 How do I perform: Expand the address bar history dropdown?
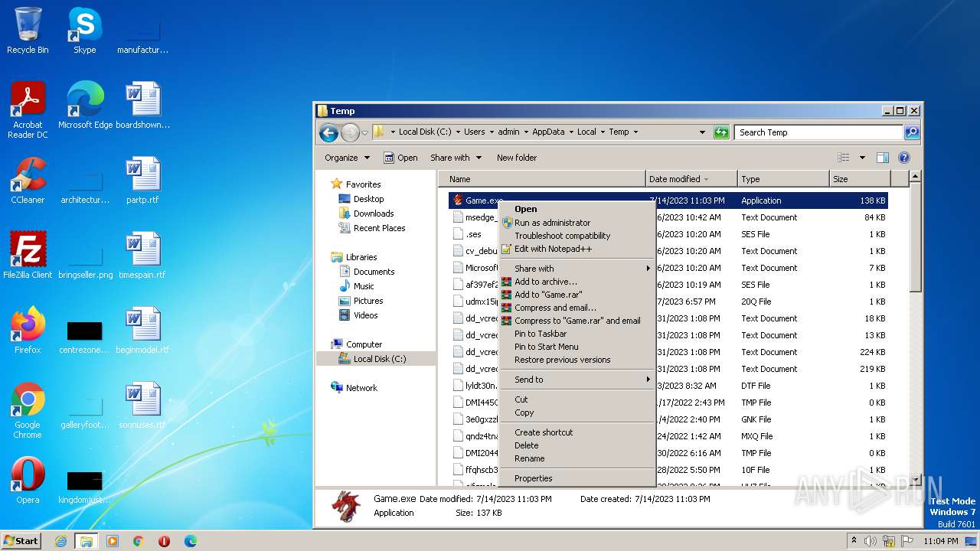pos(702,132)
